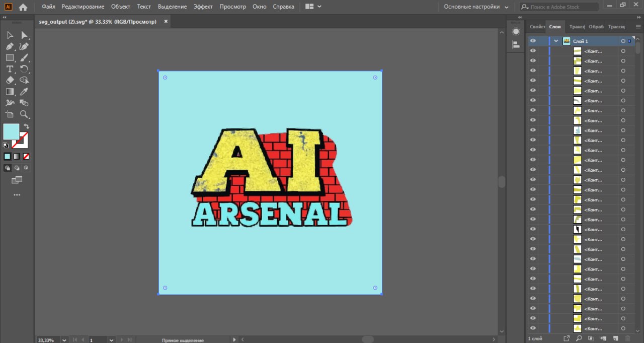Screen dimensions: 644x343
Task: Select the Eyedropper tool
Action: point(24,92)
